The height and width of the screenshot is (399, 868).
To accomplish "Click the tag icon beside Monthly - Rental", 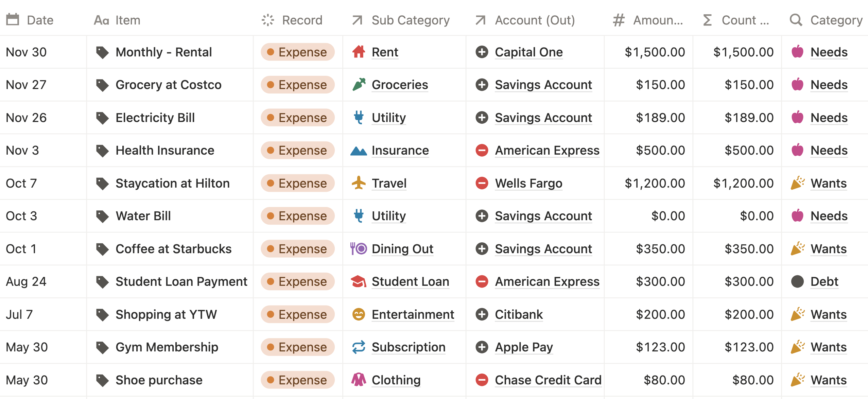I will pos(102,52).
